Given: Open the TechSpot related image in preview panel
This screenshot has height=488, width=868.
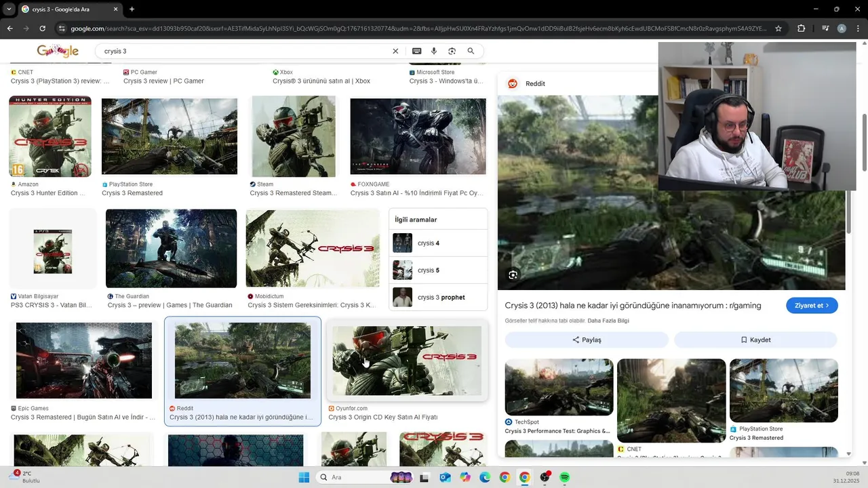Looking at the screenshot, I should pos(559,387).
